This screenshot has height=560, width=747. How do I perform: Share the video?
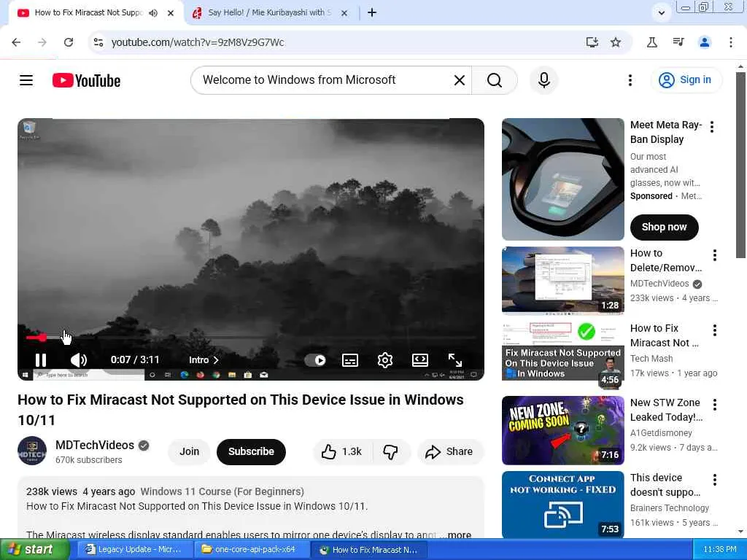coord(450,451)
